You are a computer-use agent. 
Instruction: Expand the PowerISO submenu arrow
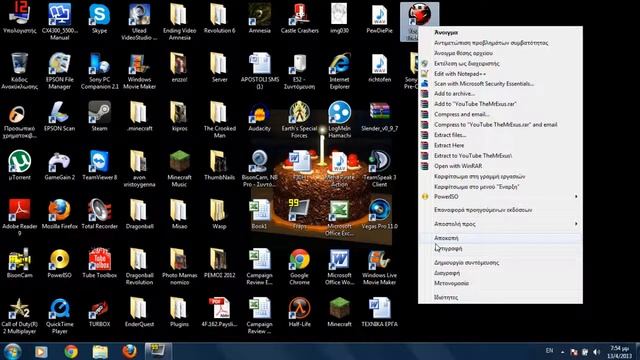(x=576, y=197)
